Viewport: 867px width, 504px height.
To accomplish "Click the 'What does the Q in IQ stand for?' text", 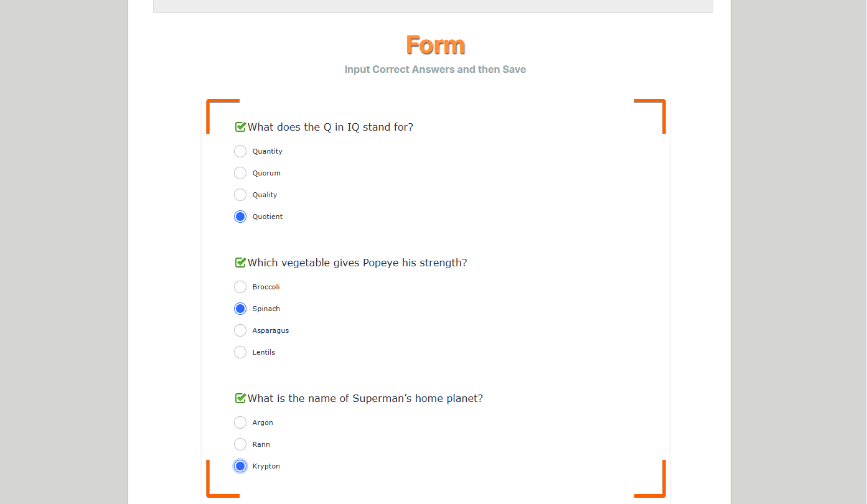I will (x=330, y=127).
